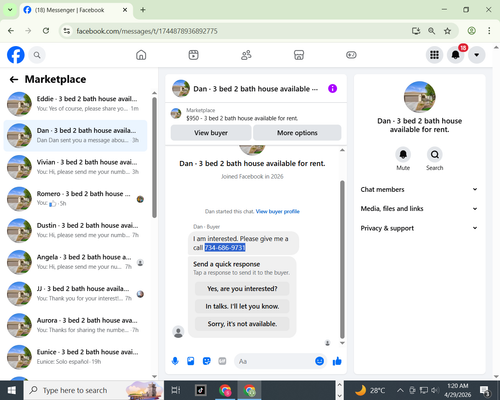Viewport: 500px width, 400px height.
Task: Expand Media, files and links section
Action: pyautogui.click(x=419, y=209)
